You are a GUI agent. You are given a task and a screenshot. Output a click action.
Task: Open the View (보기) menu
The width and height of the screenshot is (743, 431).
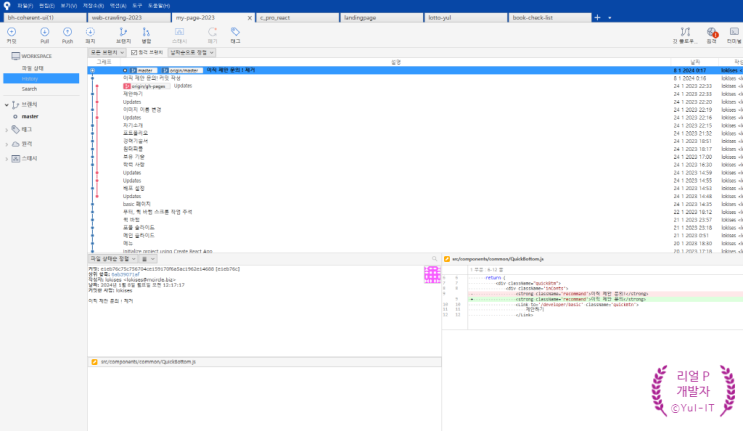(x=69, y=6)
